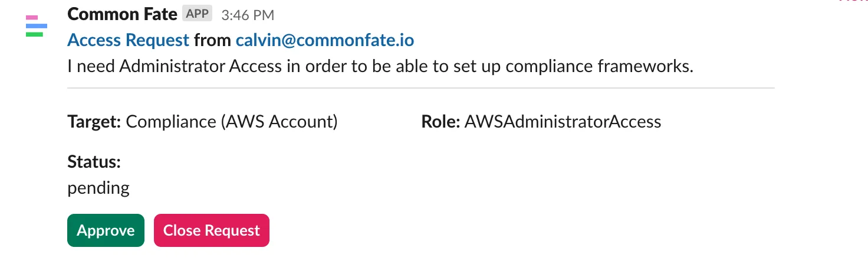Click the Administrator Access reason message text
Viewport: 868px width, 267px height.
click(x=380, y=66)
